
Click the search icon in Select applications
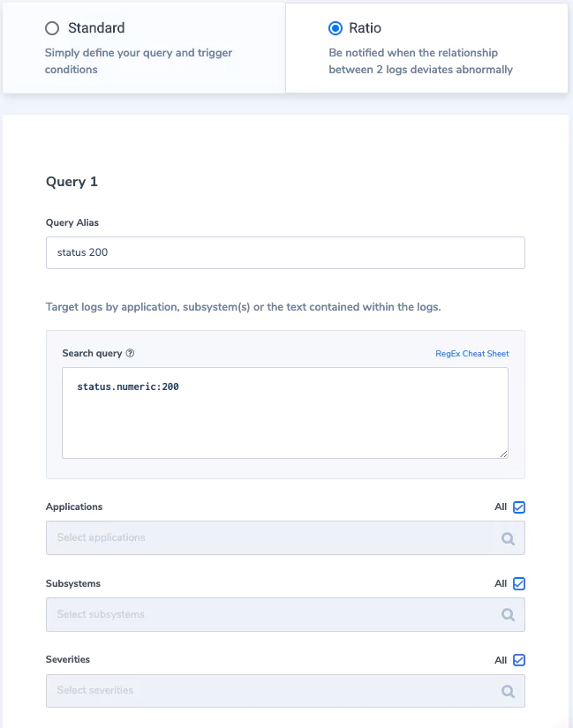(x=508, y=538)
